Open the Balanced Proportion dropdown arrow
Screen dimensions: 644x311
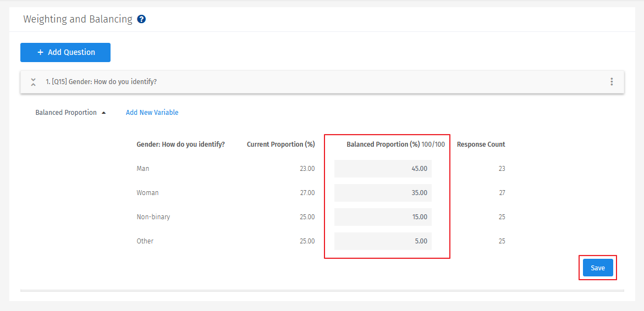[x=103, y=113]
